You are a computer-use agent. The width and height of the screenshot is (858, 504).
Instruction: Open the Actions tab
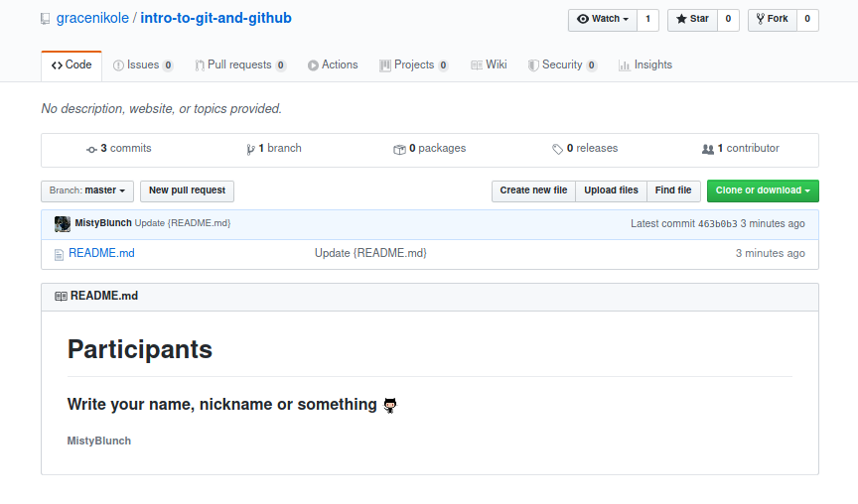(x=332, y=65)
